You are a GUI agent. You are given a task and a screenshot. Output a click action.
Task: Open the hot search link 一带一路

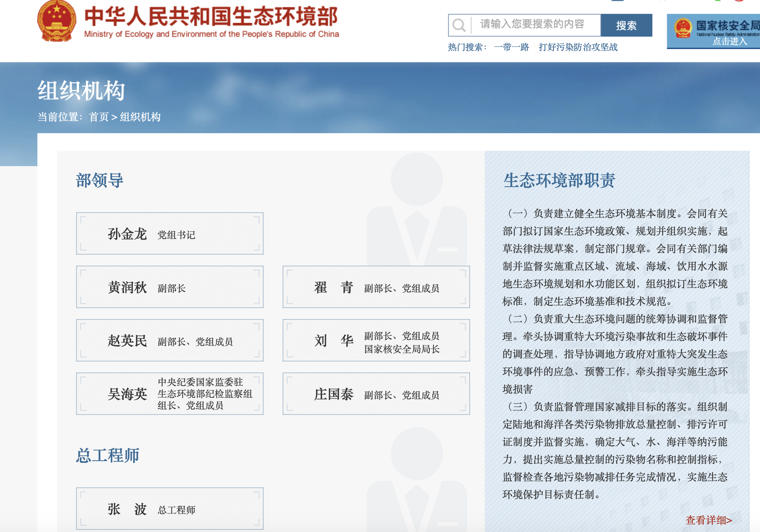[511, 47]
